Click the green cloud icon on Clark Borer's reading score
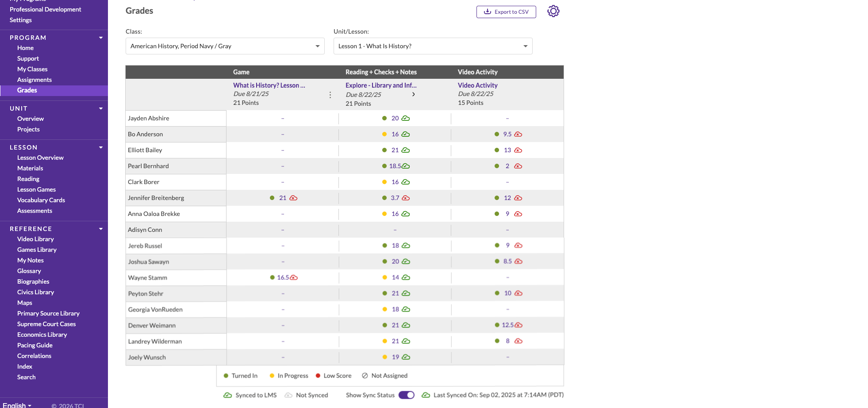The width and height of the screenshot is (868, 408). tap(406, 182)
